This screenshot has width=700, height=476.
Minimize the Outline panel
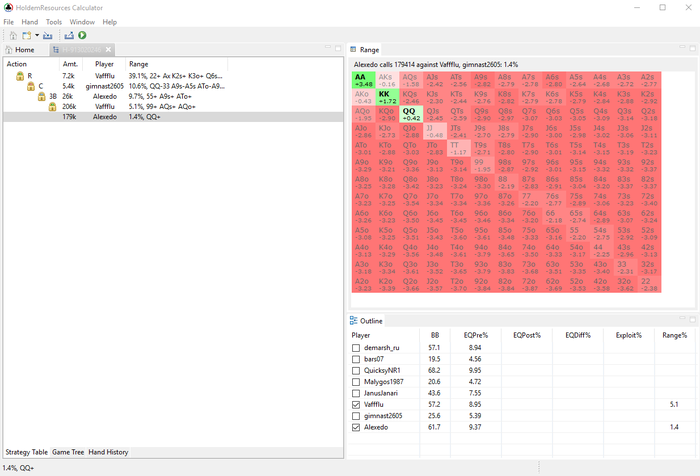[682, 318]
